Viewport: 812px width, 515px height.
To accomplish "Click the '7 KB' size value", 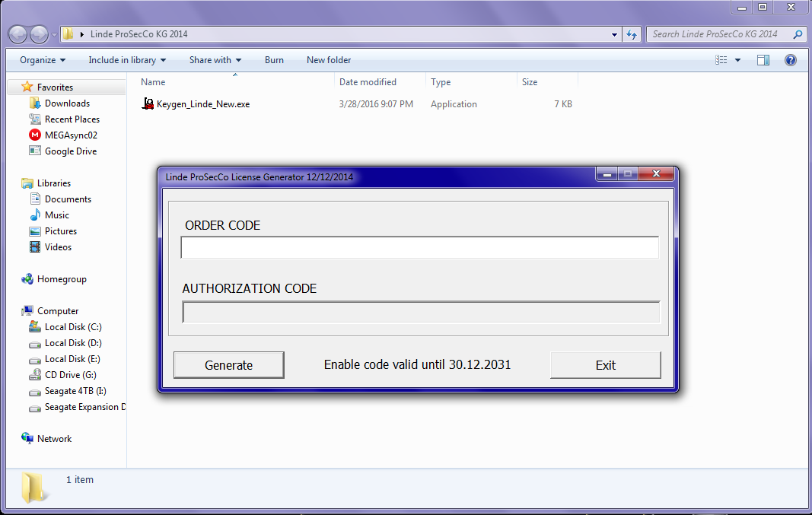I will pos(563,104).
